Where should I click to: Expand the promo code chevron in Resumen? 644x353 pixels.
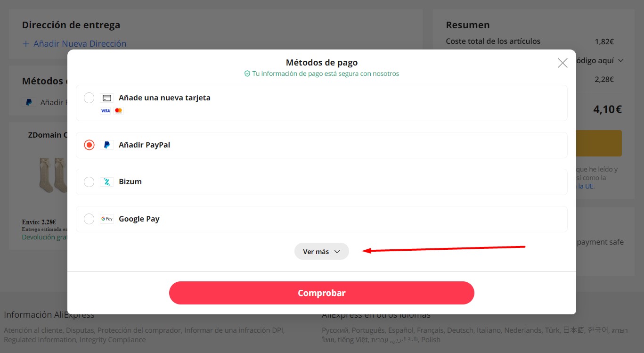(620, 60)
